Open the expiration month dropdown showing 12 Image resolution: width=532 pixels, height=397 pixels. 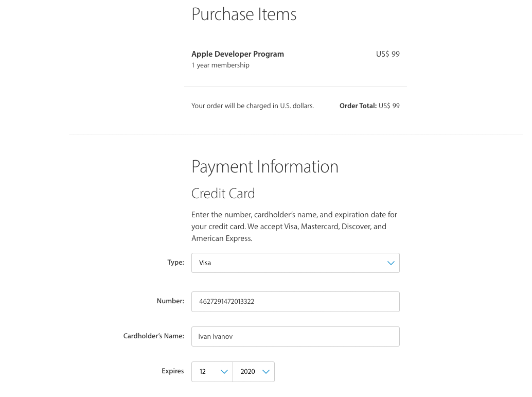[x=211, y=372]
